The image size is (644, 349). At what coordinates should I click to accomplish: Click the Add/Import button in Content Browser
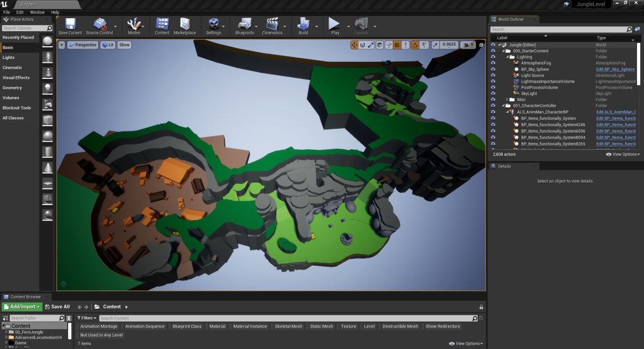pyautogui.click(x=21, y=307)
